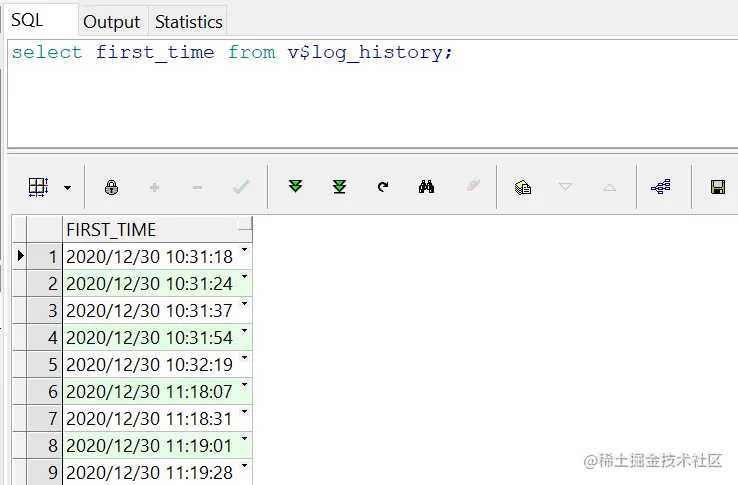
Task: Open the export results icon
Action: tap(522, 187)
